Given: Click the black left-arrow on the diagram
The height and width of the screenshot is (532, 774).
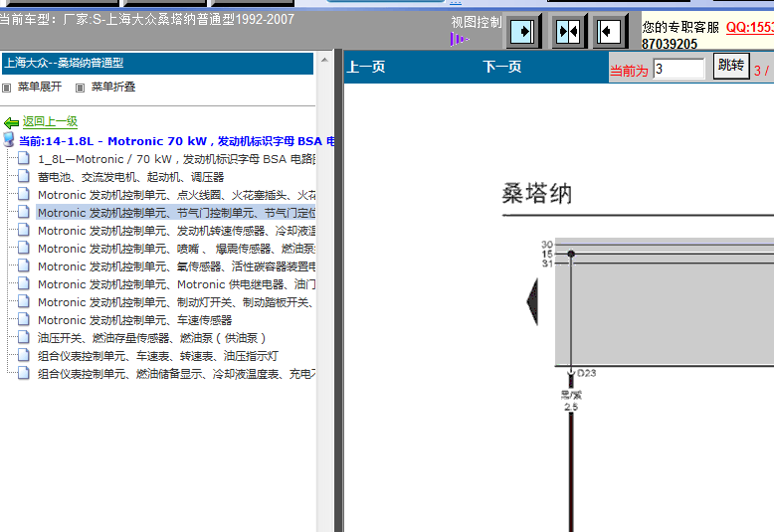Looking at the screenshot, I should coord(532,301).
